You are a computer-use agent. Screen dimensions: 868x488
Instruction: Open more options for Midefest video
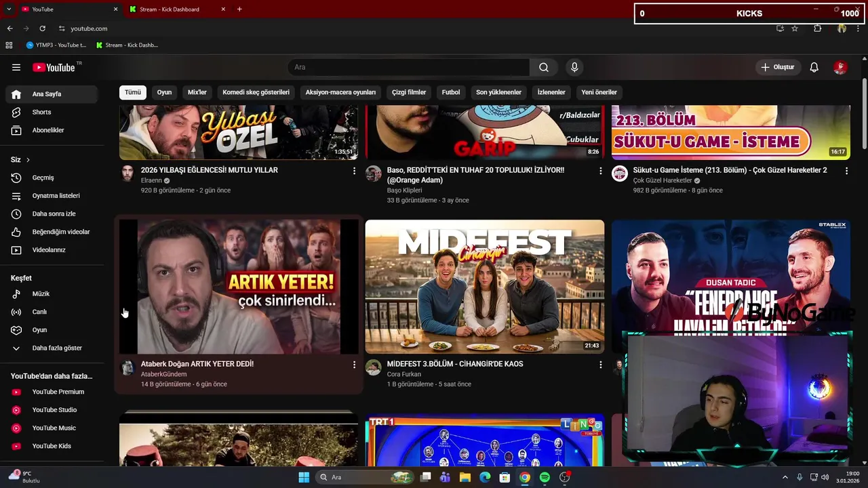coord(600,365)
